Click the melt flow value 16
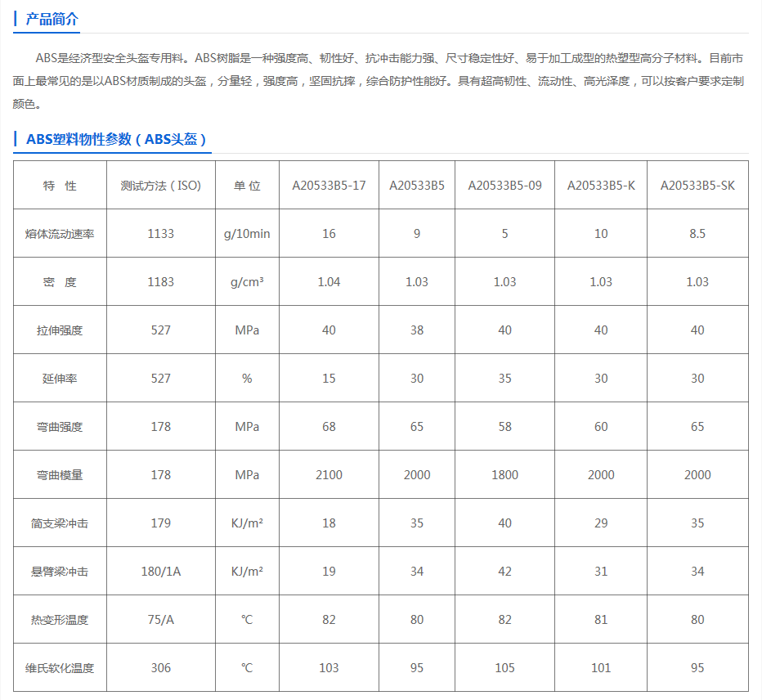This screenshot has width=762, height=700. (x=329, y=234)
